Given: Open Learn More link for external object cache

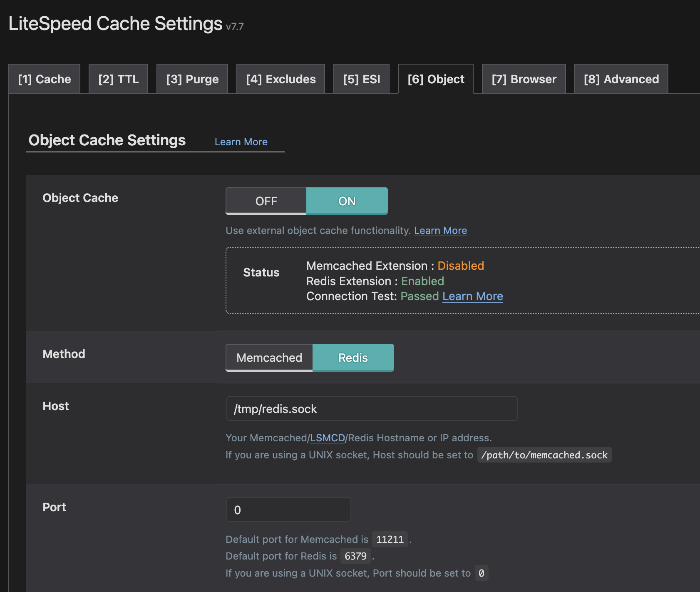Looking at the screenshot, I should (x=440, y=231).
